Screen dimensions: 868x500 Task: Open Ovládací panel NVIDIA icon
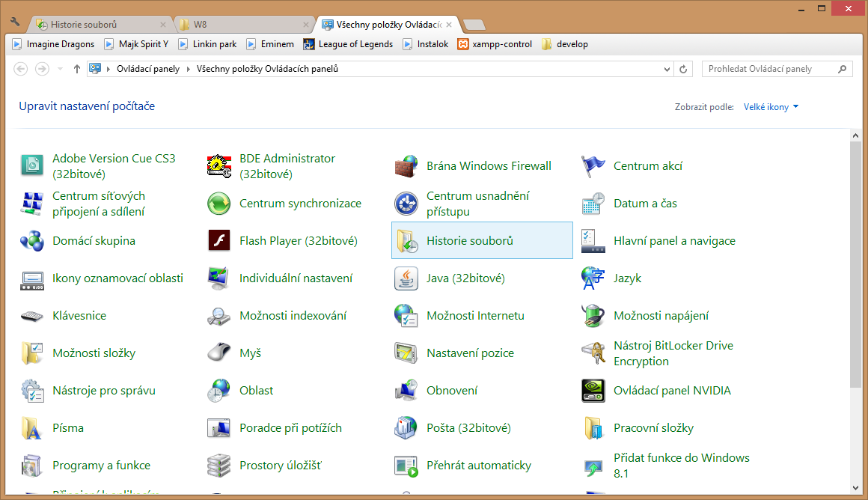tap(593, 391)
